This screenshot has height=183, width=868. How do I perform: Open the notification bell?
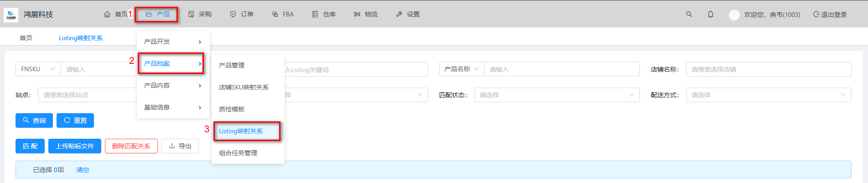[x=710, y=15]
